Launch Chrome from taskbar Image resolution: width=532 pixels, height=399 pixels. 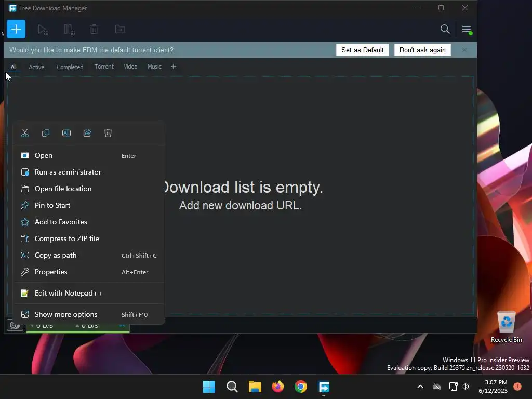point(301,387)
